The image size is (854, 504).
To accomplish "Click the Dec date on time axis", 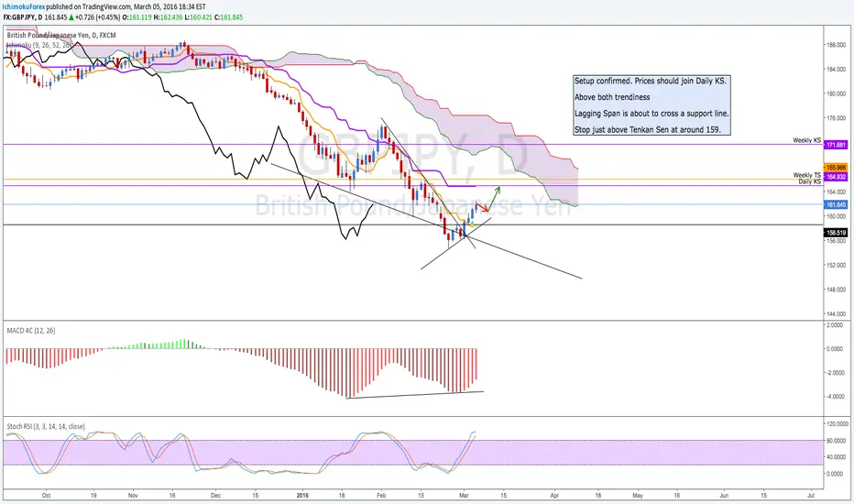I will click(215, 495).
